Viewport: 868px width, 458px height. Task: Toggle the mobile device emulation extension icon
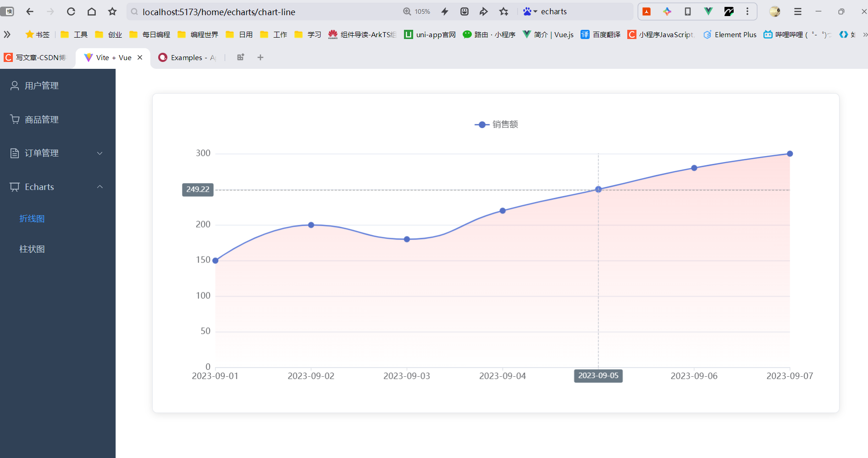(x=688, y=11)
